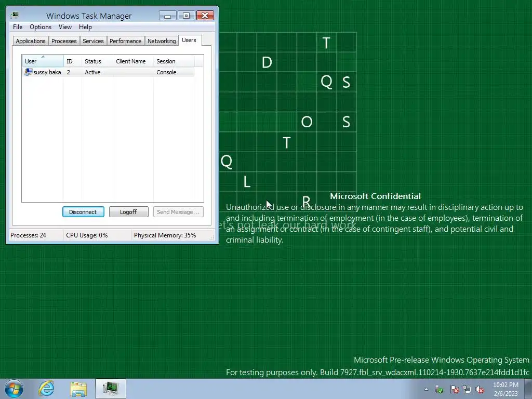
Task: Click the muted volume tray icon
Action: [480, 389]
